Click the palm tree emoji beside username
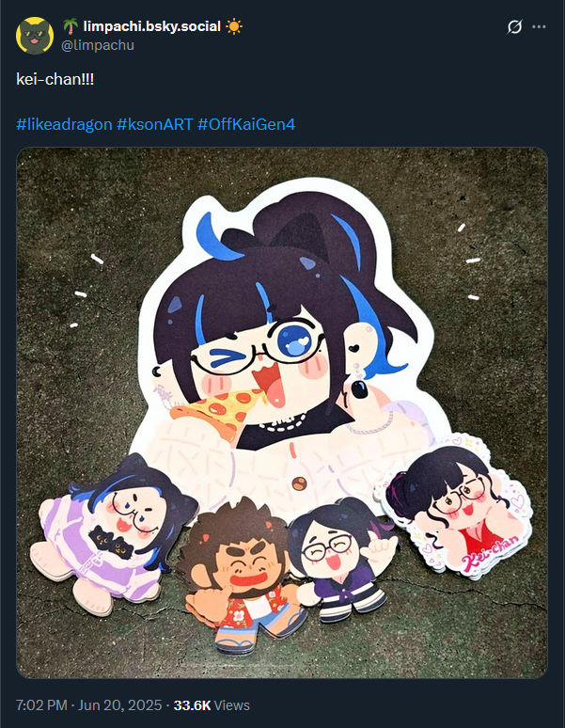 coord(71,26)
